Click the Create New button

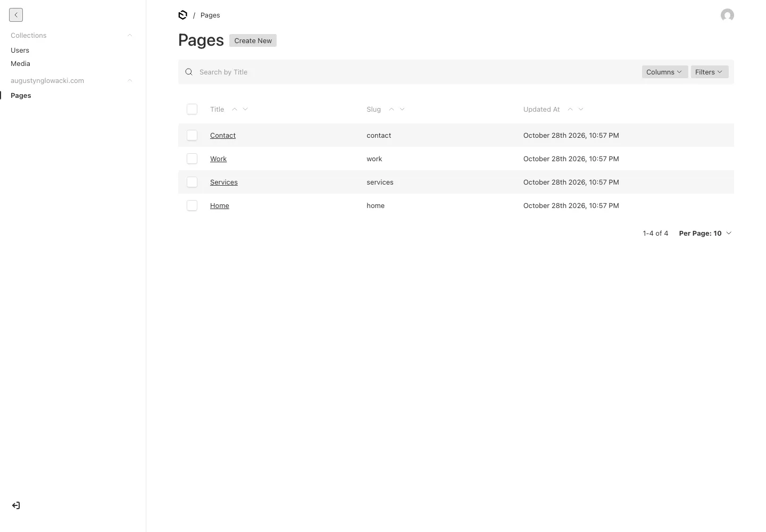(x=253, y=40)
